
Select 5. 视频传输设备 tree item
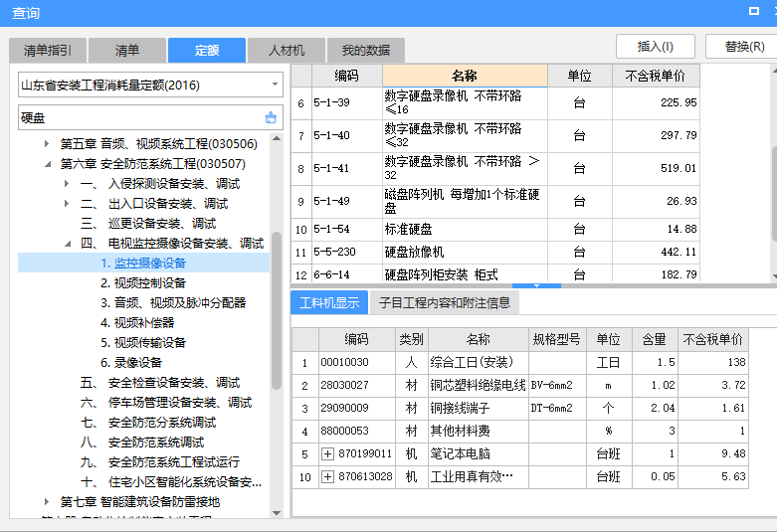click(143, 343)
